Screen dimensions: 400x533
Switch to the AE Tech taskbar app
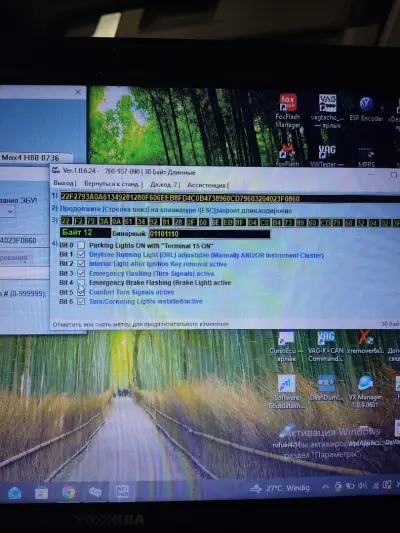(x=122, y=492)
